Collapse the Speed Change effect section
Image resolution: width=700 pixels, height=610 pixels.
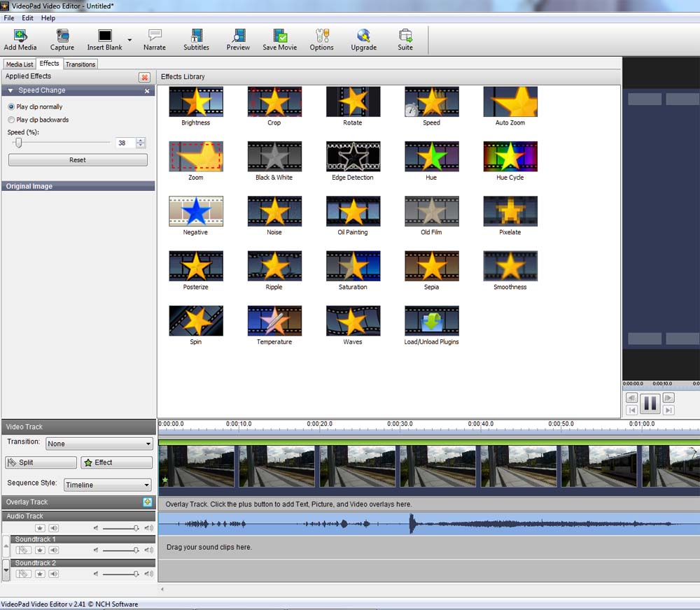tap(10, 90)
